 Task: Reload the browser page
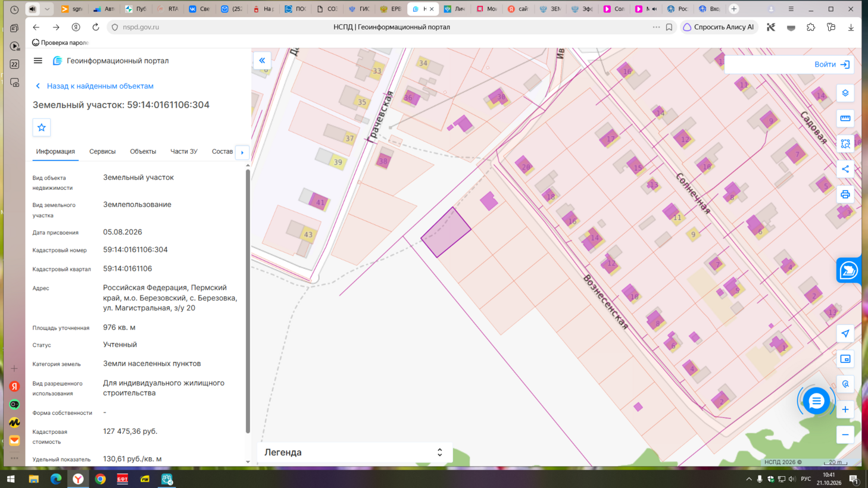click(96, 27)
